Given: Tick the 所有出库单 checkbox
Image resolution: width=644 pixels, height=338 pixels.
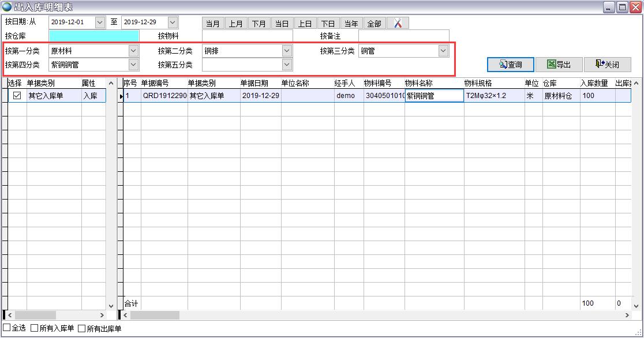Looking at the screenshot, I should (x=82, y=328).
